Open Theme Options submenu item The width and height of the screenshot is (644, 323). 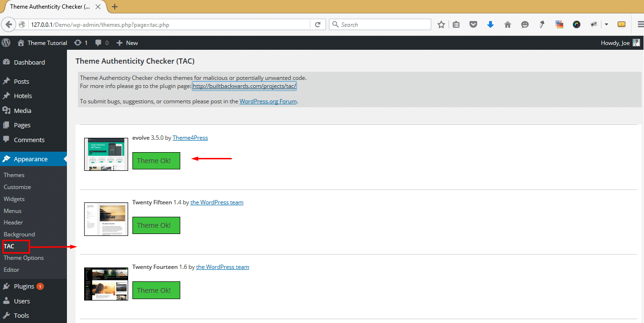[23, 258]
